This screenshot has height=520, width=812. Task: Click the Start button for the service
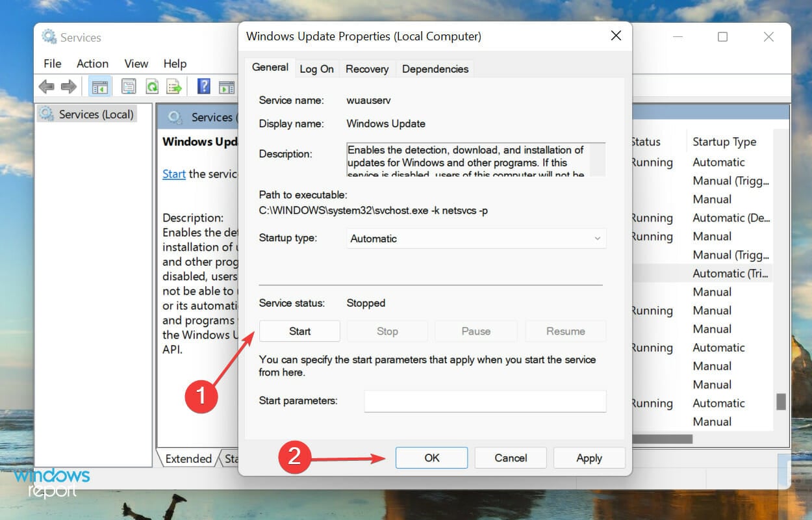click(x=299, y=331)
